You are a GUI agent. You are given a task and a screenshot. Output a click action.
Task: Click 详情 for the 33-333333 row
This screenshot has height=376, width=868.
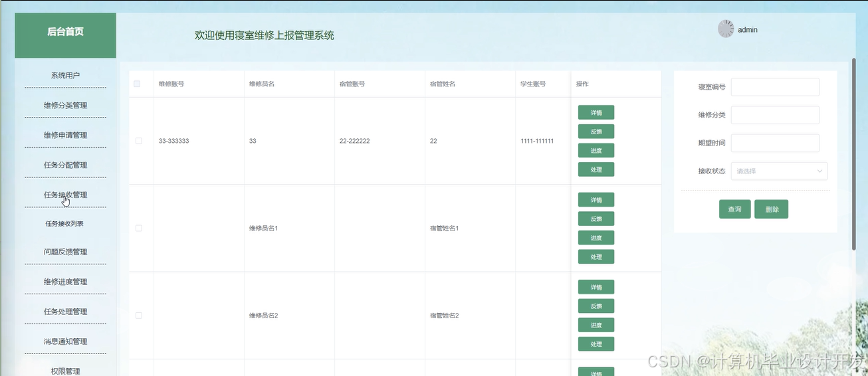596,112
